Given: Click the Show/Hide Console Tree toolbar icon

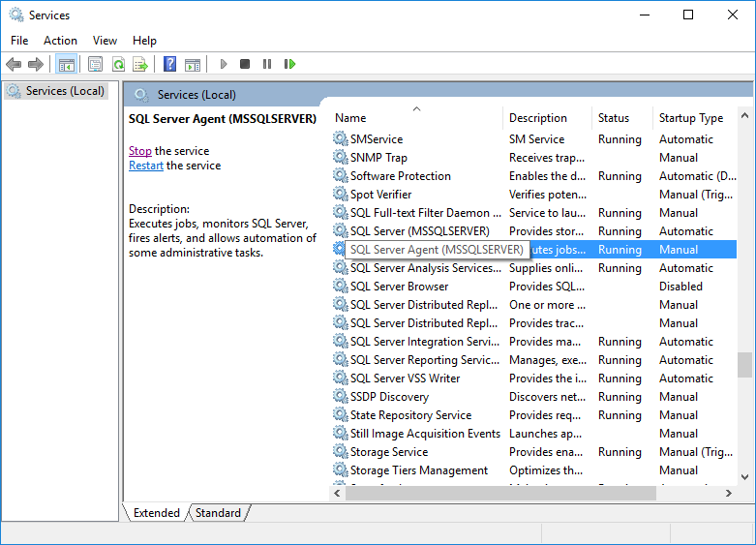Looking at the screenshot, I should (66, 64).
